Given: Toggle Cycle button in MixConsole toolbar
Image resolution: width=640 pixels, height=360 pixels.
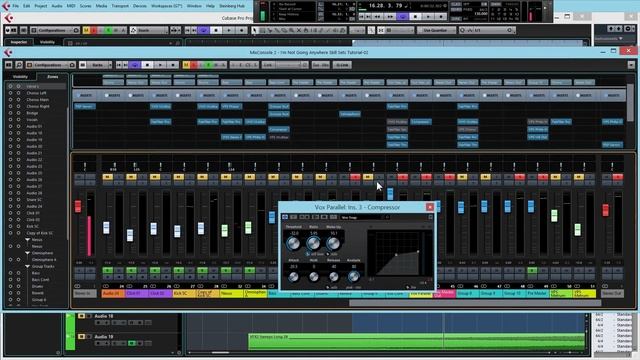Looking at the screenshot, I should click(135, 65).
